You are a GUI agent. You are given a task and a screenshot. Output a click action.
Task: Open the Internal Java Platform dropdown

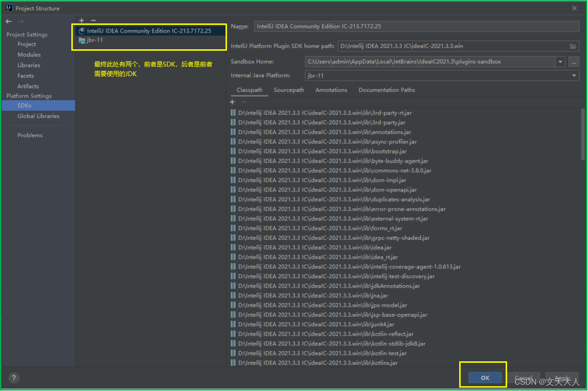pos(573,75)
